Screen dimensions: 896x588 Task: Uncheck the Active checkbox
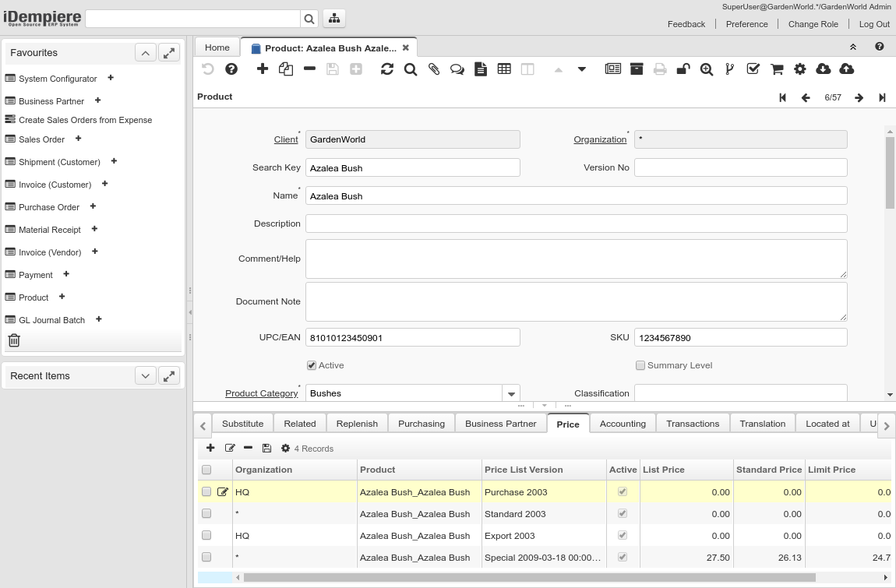[312, 365]
